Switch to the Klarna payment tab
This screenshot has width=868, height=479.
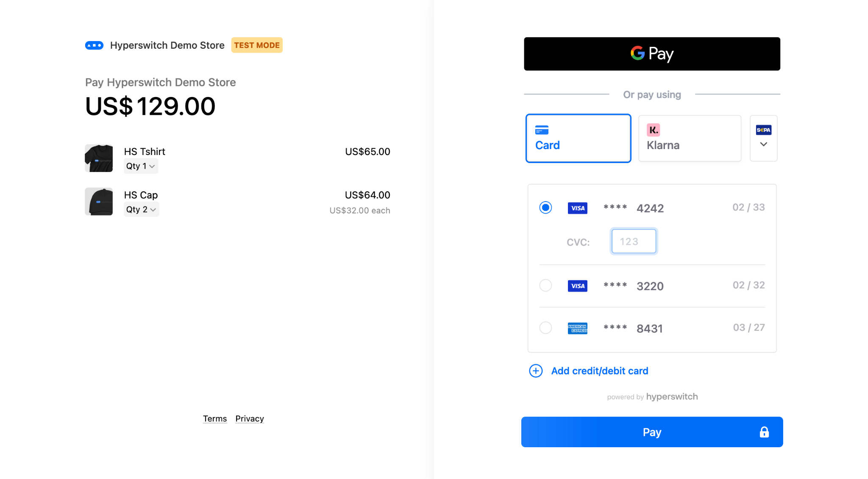690,138
